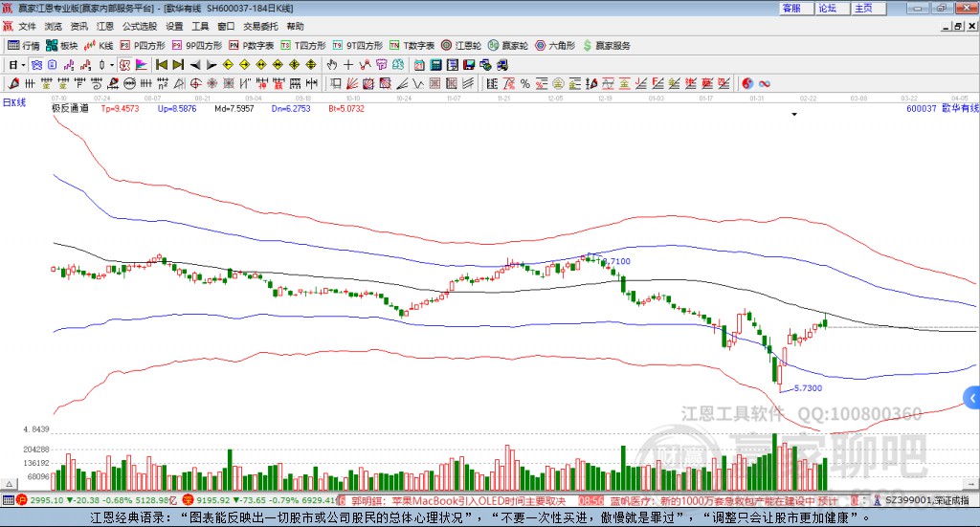This screenshot has width=980, height=527.
Task: Click the yin-yang red blue icon
Action: point(747,83)
